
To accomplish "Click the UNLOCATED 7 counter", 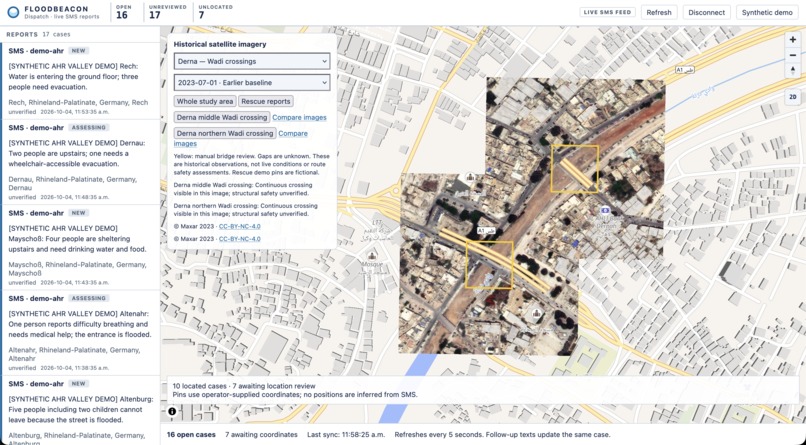I will [x=215, y=12].
